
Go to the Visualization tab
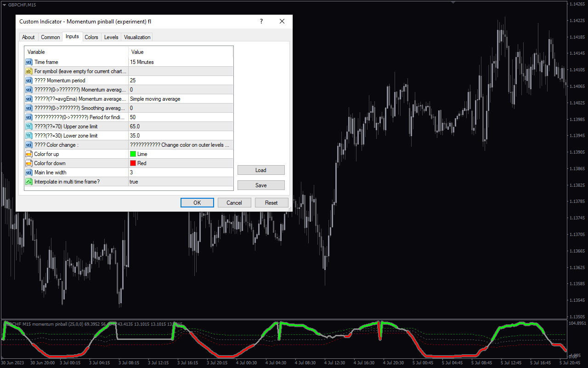(137, 37)
